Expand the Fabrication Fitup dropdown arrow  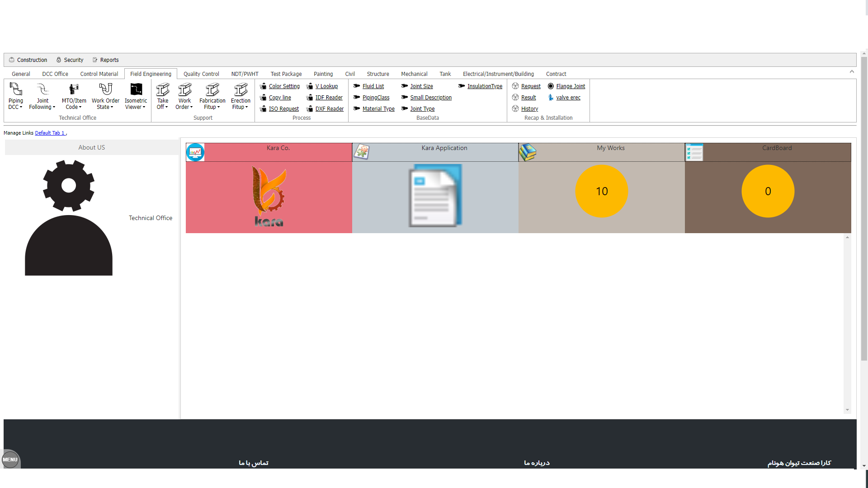click(x=219, y=108)
